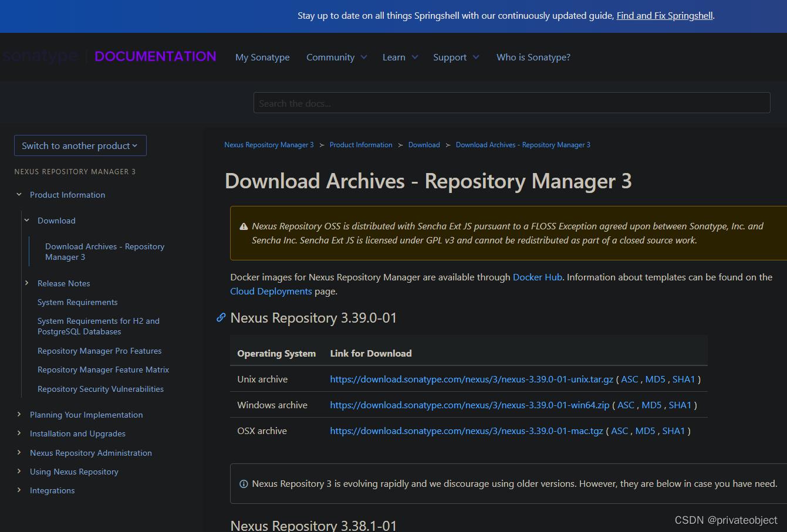Viewport: 787px width, 532px height.
Task: Open the Download sidebar link
Action: 56,221
